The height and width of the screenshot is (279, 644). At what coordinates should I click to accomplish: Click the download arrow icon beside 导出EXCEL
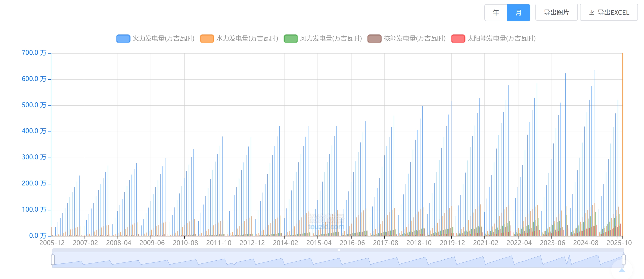591,13
